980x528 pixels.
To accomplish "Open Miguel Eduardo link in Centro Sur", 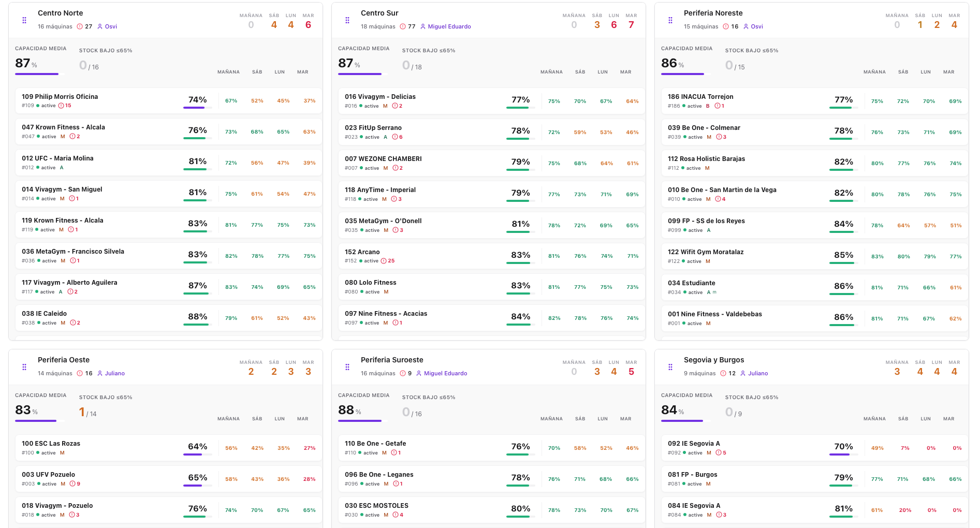I will [446, 26].
